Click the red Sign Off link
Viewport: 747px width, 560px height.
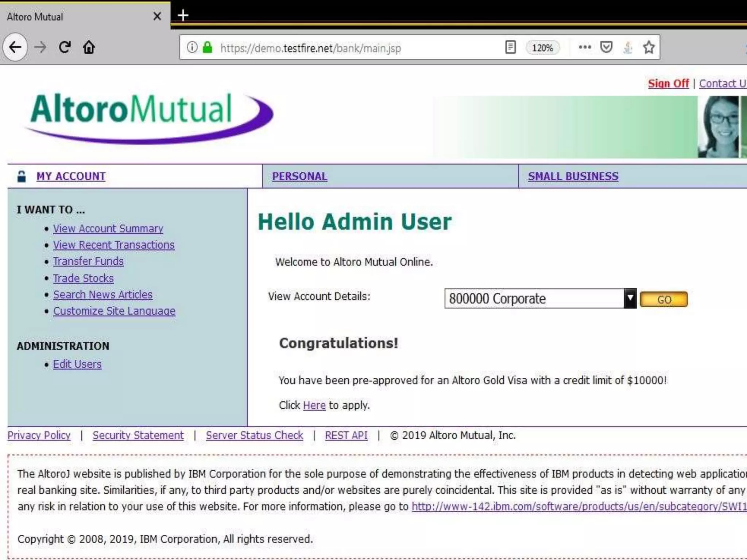point(668,83)
